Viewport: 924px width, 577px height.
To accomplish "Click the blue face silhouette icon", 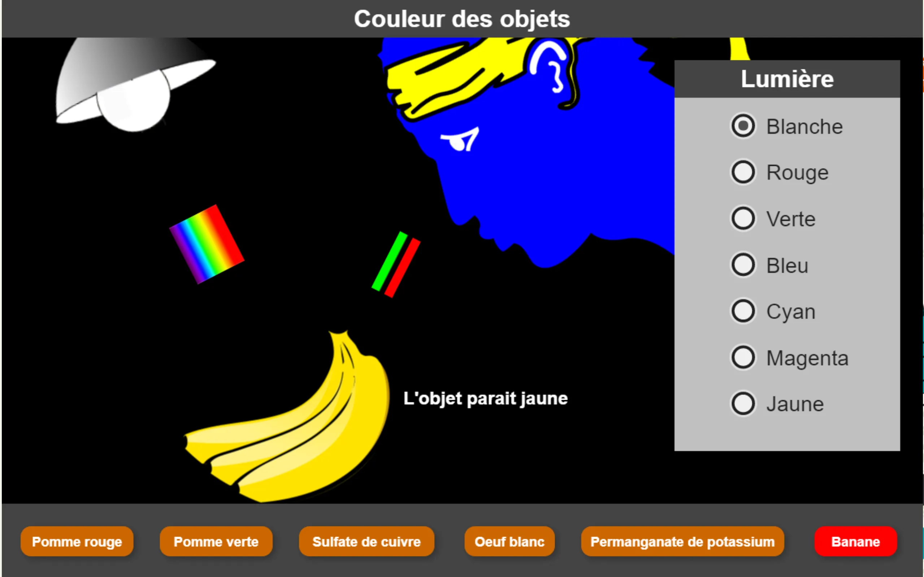I will 532,166.
